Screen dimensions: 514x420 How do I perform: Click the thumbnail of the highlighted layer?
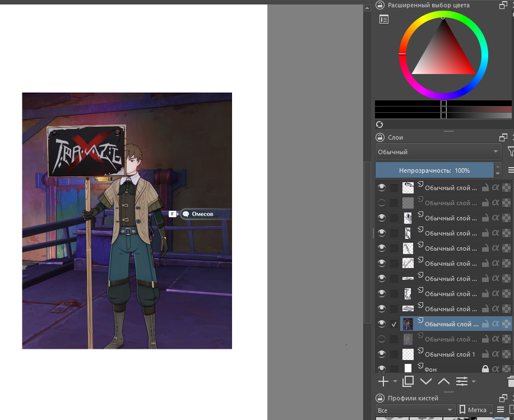tap(408, 324)
